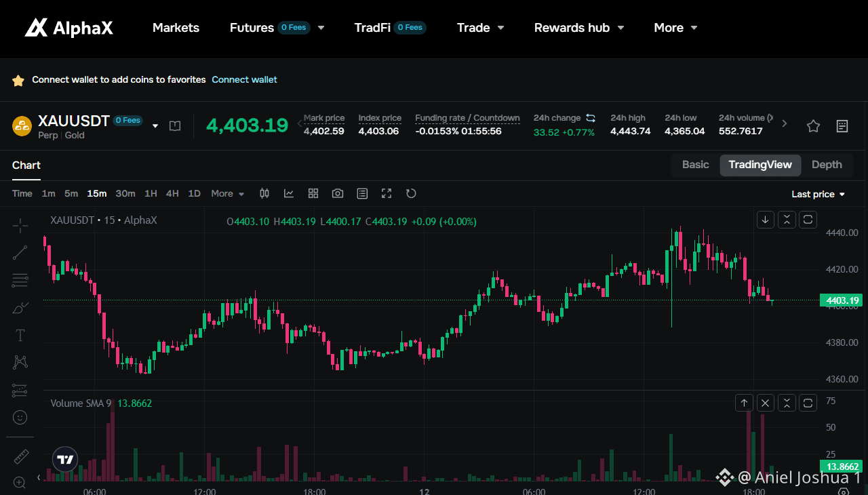Select the 1m interval

48,193
